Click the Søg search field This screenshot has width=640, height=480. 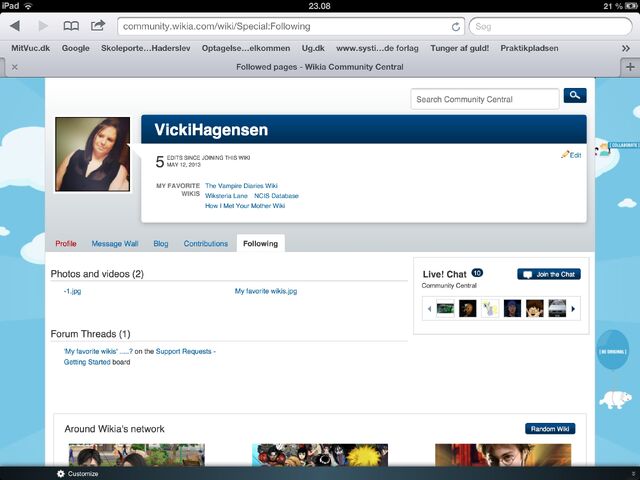pos(550,27)
